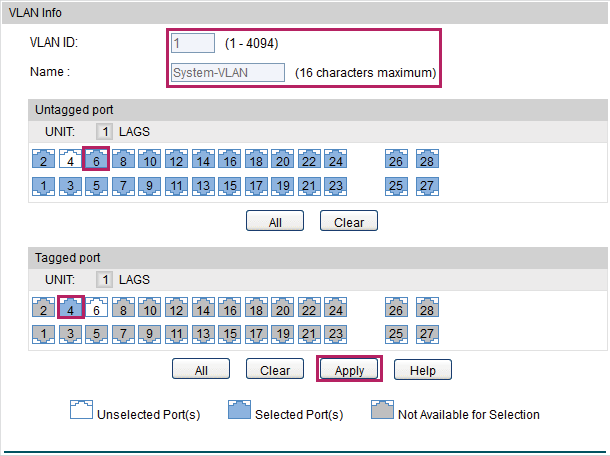Open LAGS tab in Untagged port
This screenshot has height=456, width=610.
click(x=134, y=132)
